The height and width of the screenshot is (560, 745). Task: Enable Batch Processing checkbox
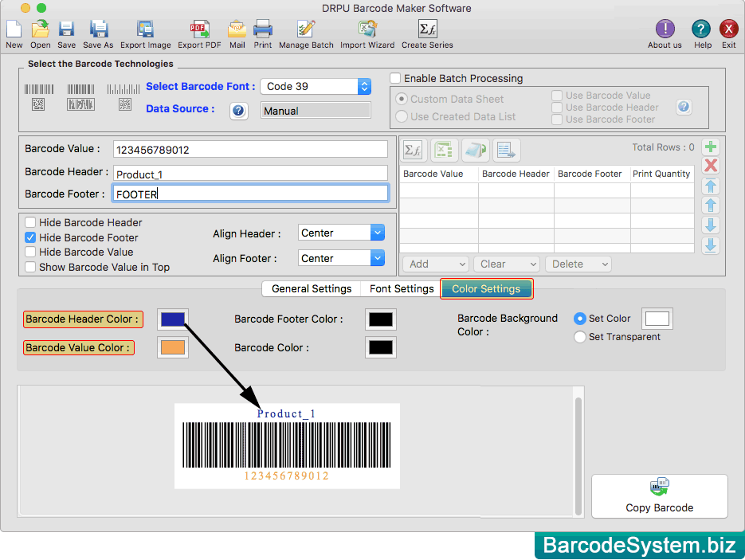[x=395, y=78]
